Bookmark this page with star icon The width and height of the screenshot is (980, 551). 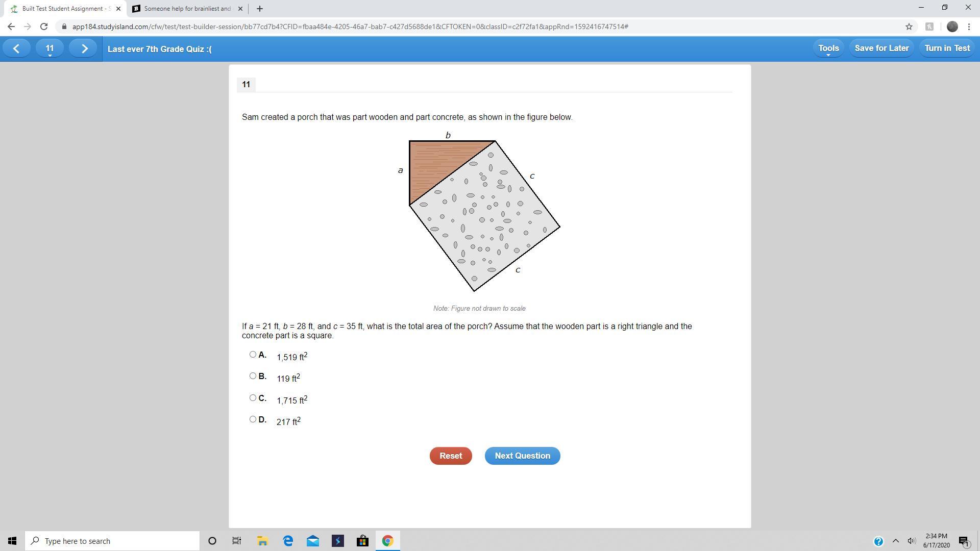[x=909, y=27]
